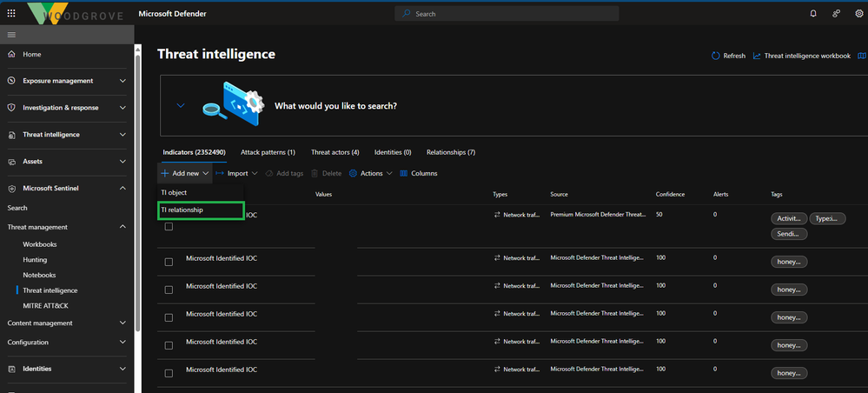
Task: Click the Actions gear icon
Action: tap(353, 174)
